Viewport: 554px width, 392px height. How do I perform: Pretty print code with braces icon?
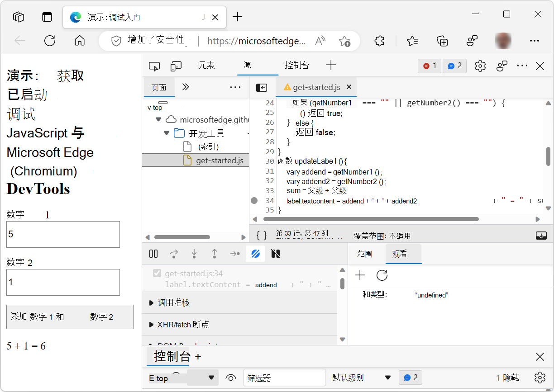click(262, 235)
